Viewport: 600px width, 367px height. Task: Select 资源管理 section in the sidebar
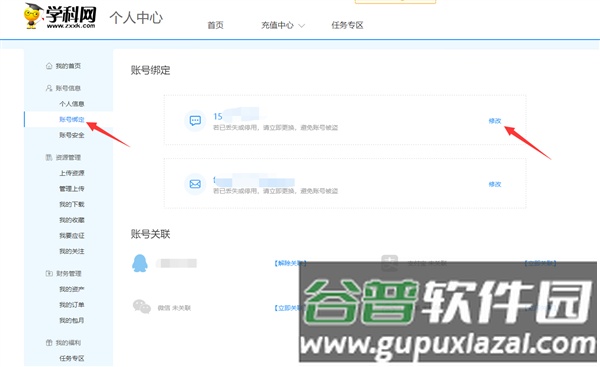coord(68,157)
